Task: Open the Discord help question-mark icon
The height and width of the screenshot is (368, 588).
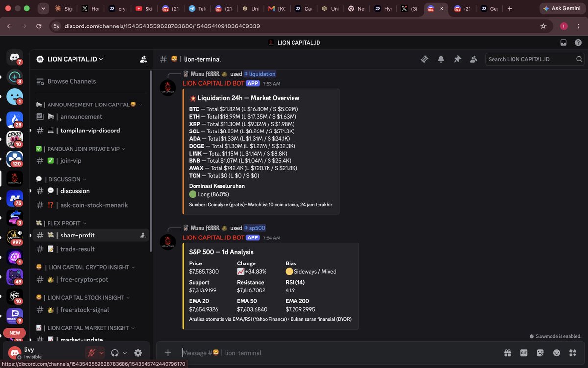Action: click(578, 43)
